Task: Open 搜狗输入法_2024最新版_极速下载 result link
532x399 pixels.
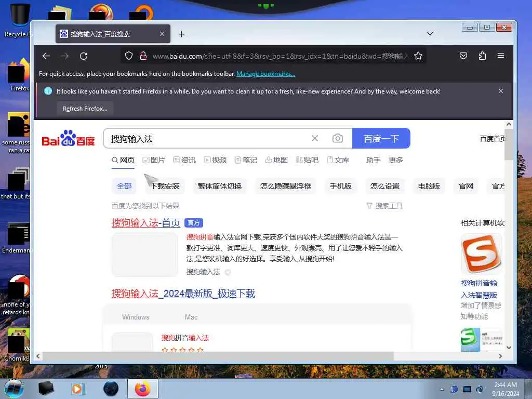Action: tap(183, 294)
